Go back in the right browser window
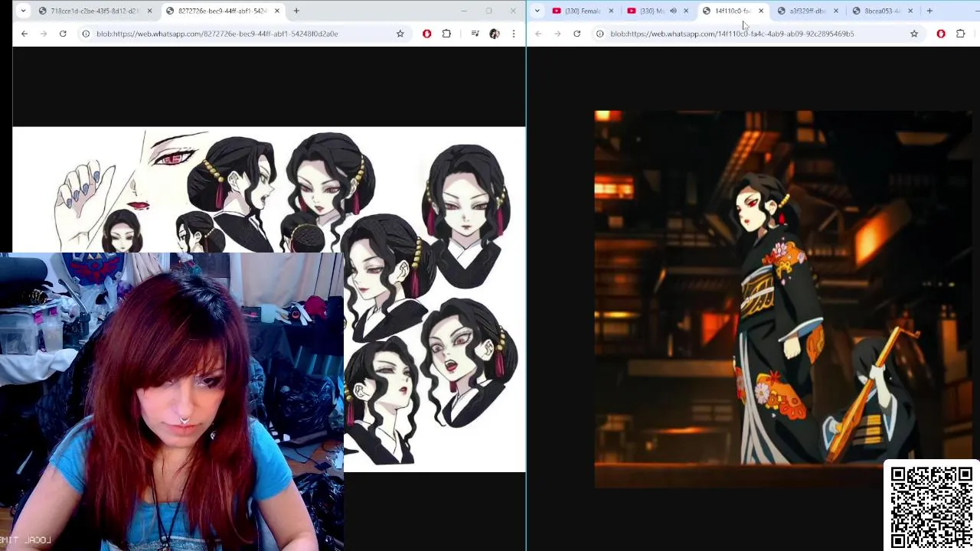The width and height of the screenshot is (980, 551). pos(538,34)
